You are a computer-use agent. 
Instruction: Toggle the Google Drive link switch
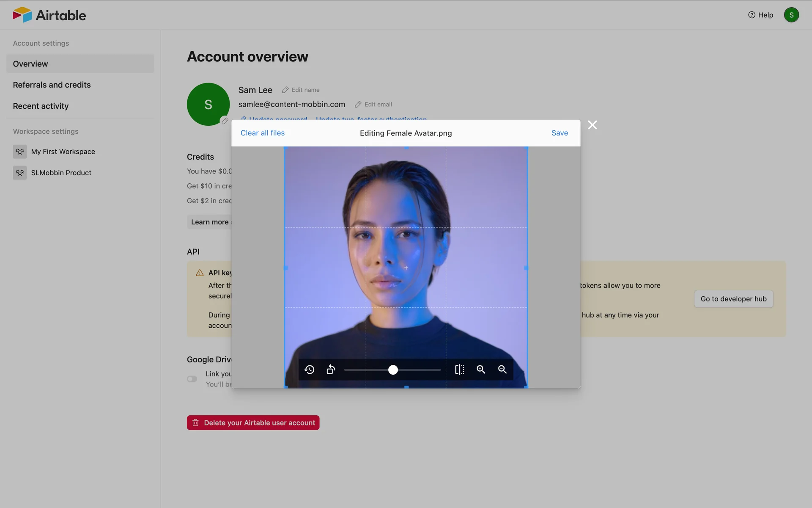(x=192, y=379)
